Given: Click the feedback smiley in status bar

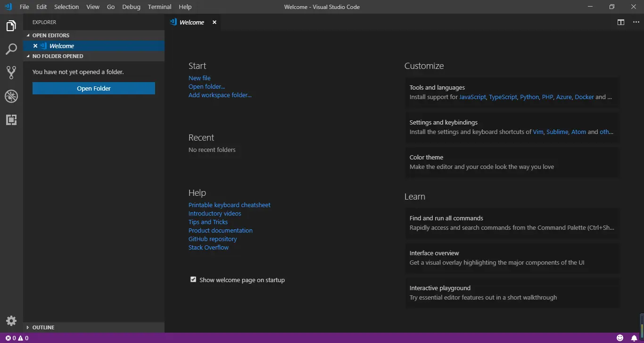Looking at the screenshot, I should pyautogui.click(x=620, y=338).
